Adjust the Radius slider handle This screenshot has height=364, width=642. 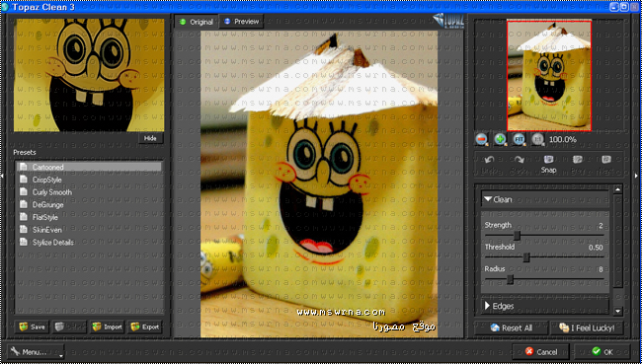click(511, 279)
